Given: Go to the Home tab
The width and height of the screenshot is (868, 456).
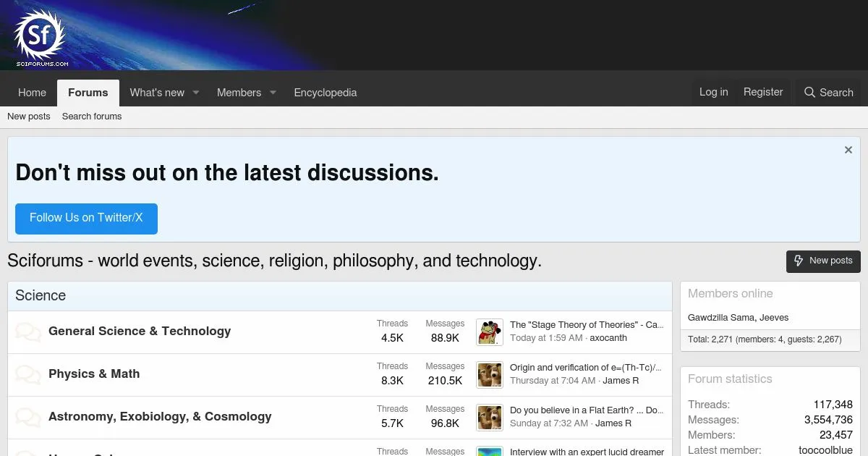Looking at the screenshot, I should click(x=32, y=93).
